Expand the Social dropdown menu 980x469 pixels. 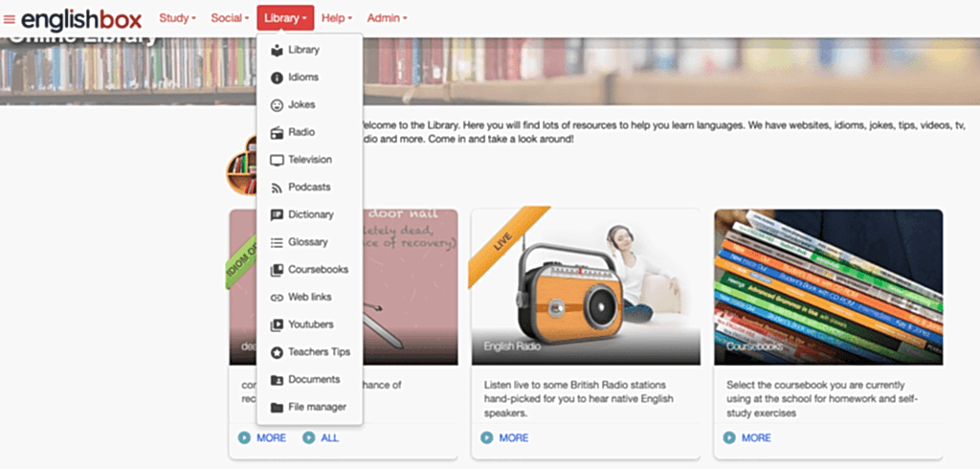[x=230, y=18]
